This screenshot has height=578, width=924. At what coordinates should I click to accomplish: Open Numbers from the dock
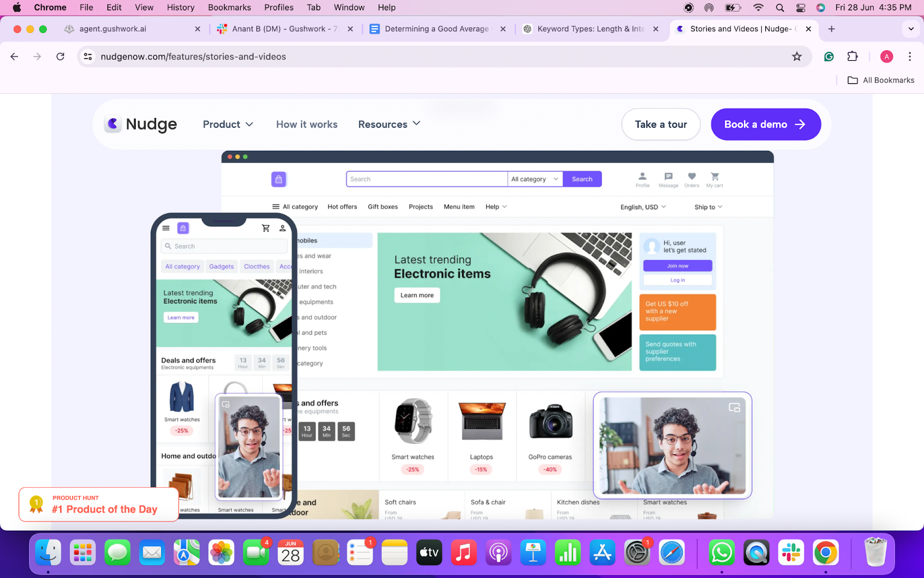tap(568, 553)
